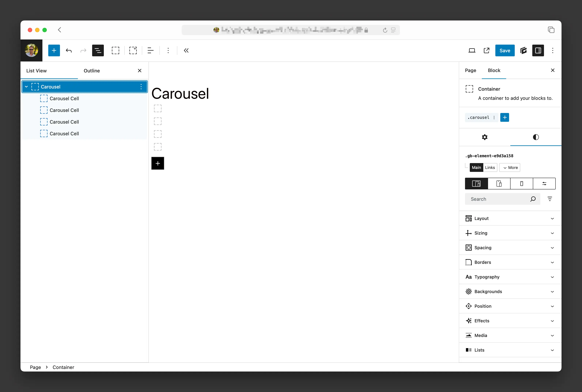Click the undo arrow icon in toolbar

[69, 50]
